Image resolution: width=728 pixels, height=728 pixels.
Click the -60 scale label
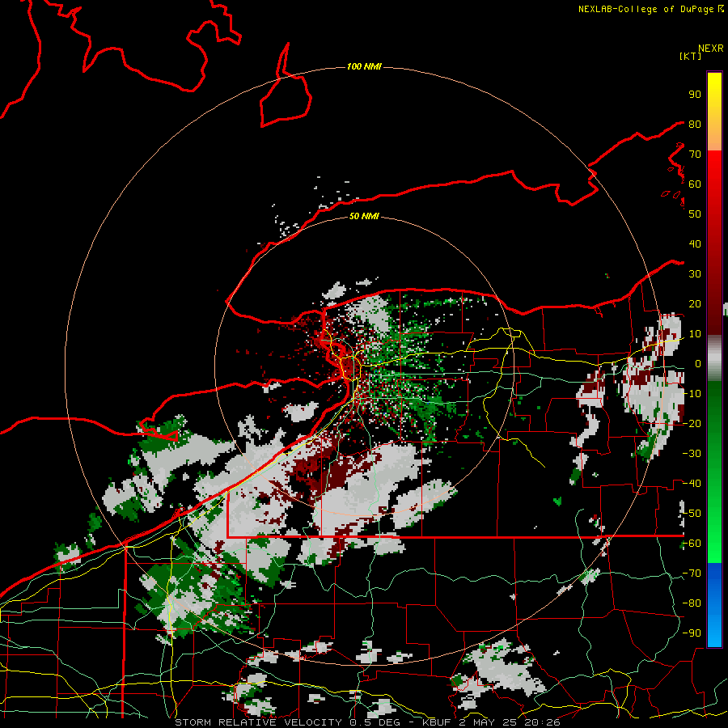692,544
